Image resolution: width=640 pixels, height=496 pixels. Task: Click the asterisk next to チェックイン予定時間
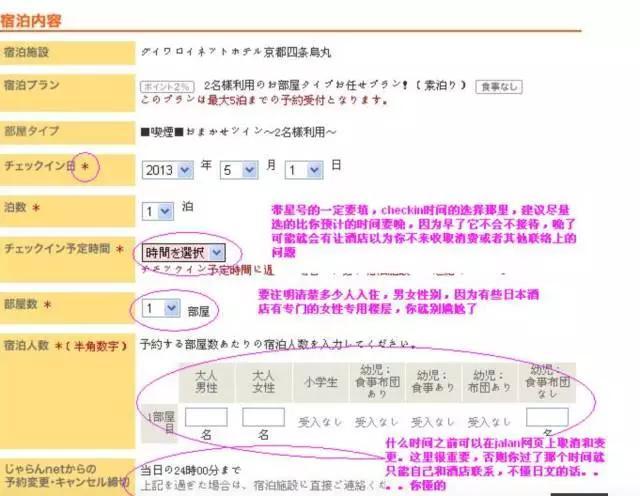click(120, 248)
